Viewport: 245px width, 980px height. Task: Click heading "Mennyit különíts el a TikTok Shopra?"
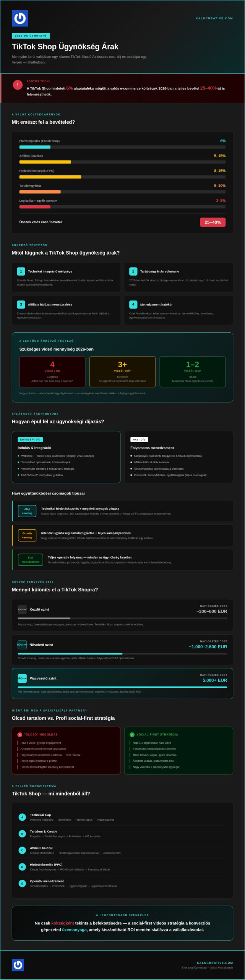coord(55,590)
